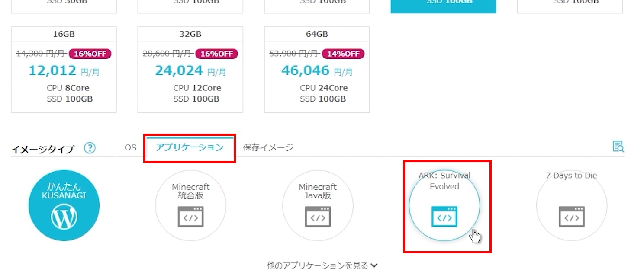Open the 保存イメージ tab
The image size is (644, 275).
pyautogui.click(x=268, y=147)
